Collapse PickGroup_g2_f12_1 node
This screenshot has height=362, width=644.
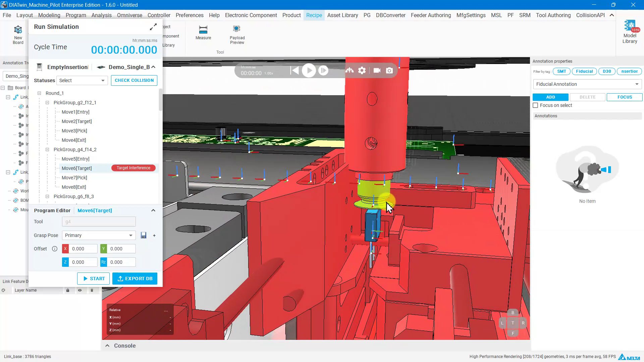47,103
